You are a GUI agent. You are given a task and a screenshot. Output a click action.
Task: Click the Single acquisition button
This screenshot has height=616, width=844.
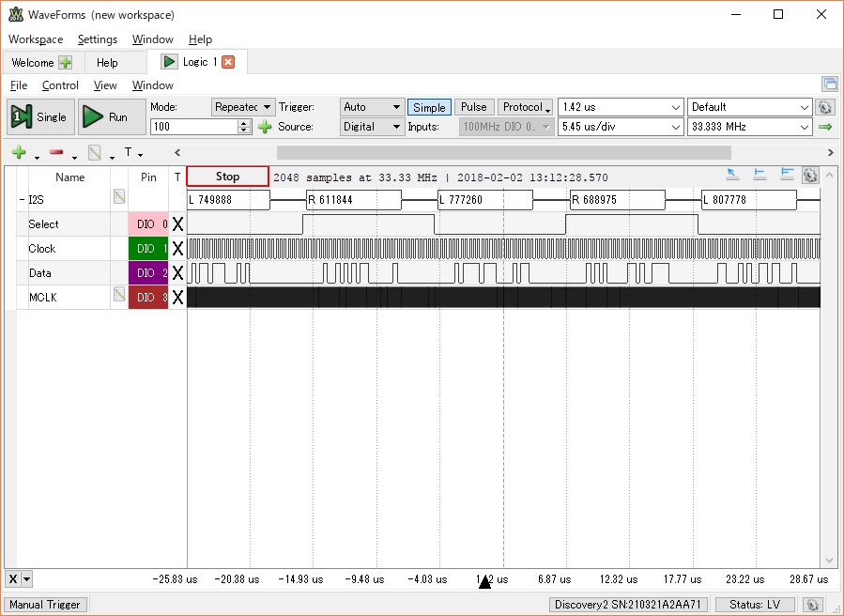tap(41, 116)
